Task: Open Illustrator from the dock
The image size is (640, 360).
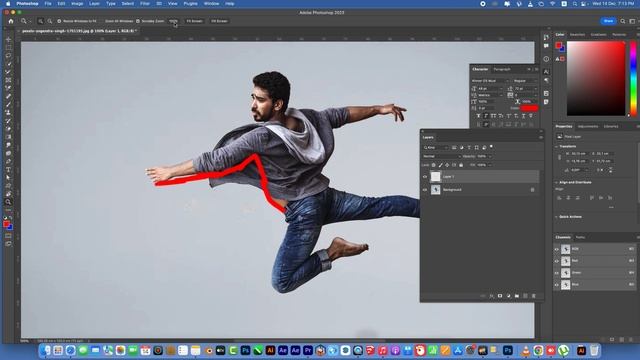Action: pos(270,350)
